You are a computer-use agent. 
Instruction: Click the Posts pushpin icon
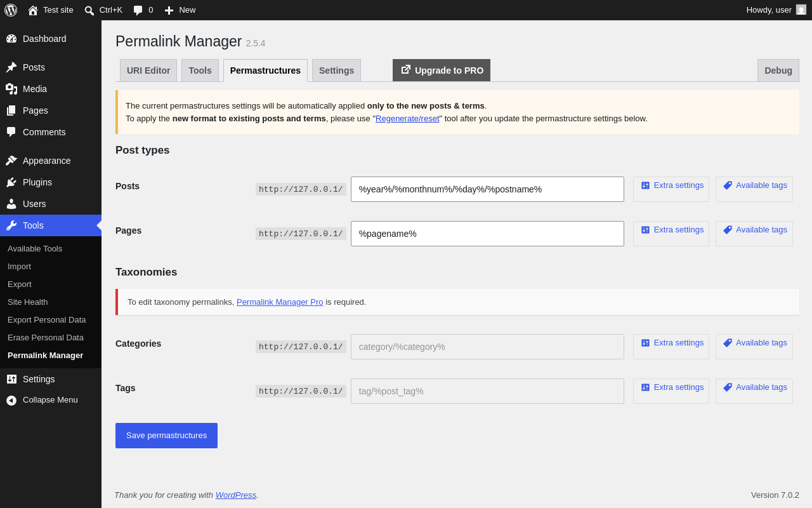(11, 67)
